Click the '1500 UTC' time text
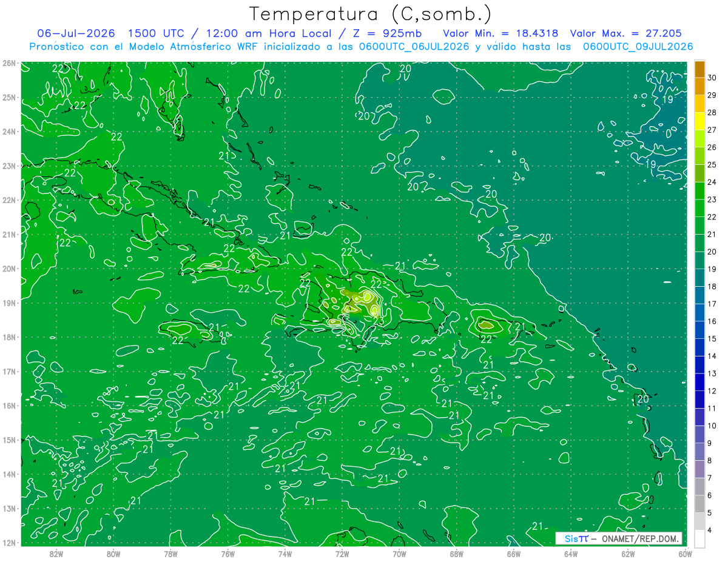Image resolution: width=728 pixels, height=562 pixels. pyautogui.click(x=158, y=33)
